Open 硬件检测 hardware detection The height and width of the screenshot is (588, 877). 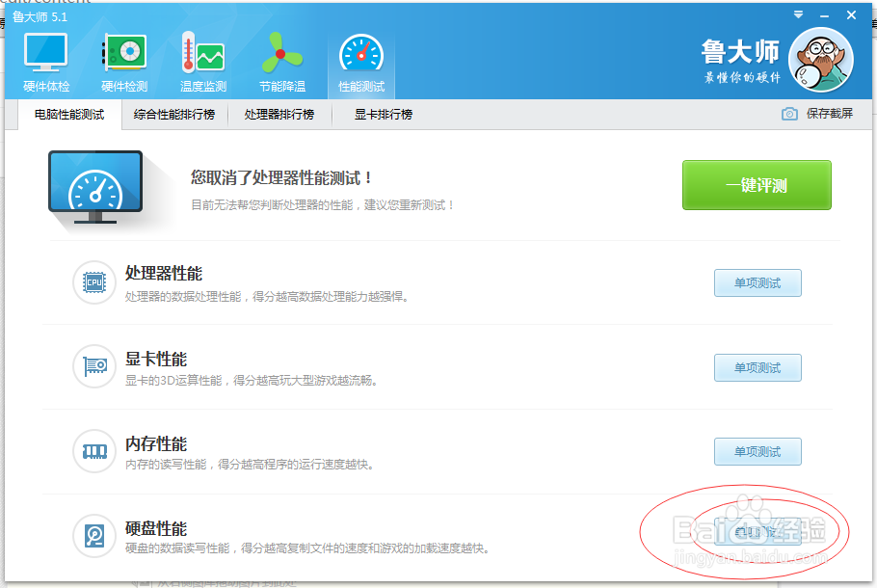tap(124, 63)
